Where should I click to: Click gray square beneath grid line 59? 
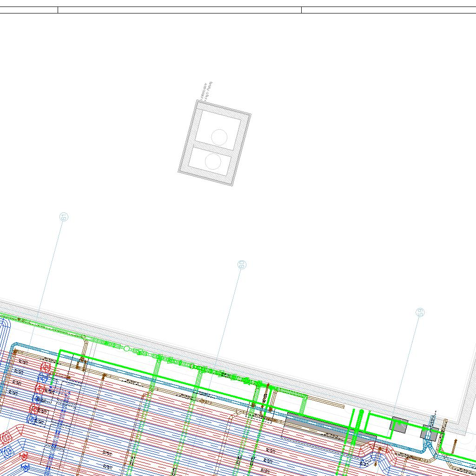coord(399,425)
